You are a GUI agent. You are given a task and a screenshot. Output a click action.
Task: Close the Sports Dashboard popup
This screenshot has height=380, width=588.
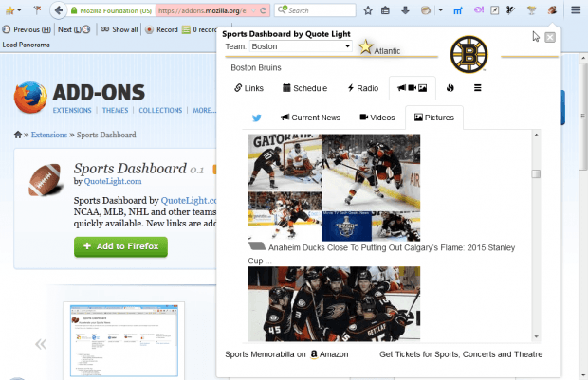pyautogui.click(x=550, y=38)
